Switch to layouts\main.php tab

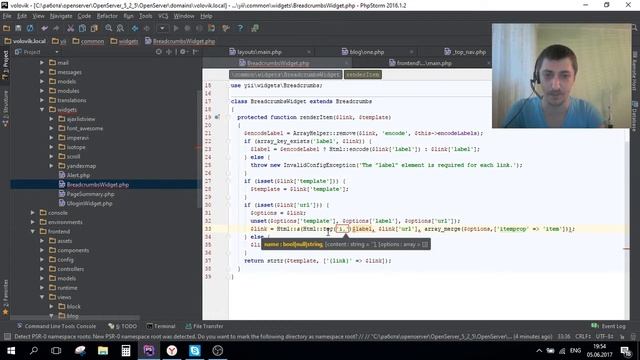259,52
